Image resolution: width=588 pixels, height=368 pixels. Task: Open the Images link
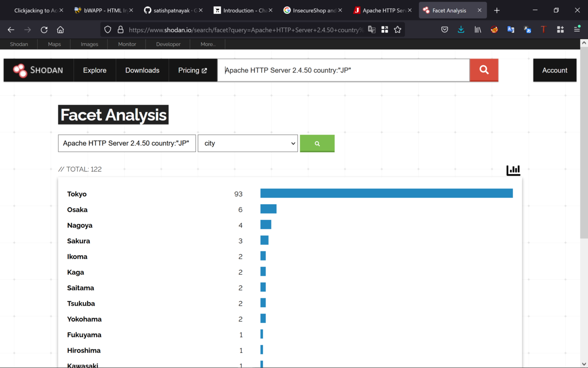tap(89, 44)
